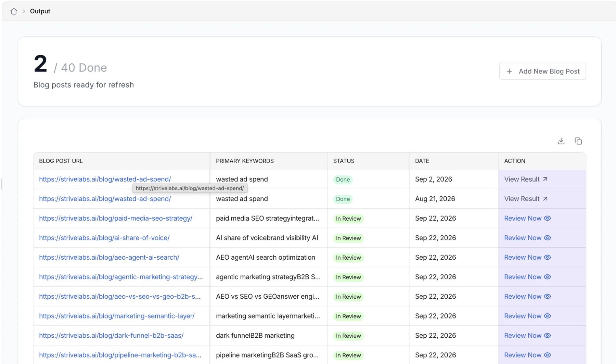Review Now for marketing-semantic-layer row
The height and width of the screenshot is (364, 616).
[527, 316]
